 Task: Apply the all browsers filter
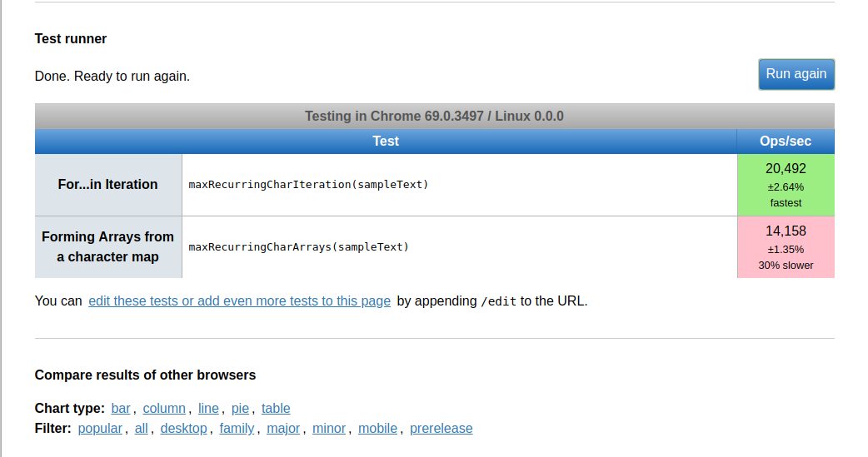(x=141, y=429)
